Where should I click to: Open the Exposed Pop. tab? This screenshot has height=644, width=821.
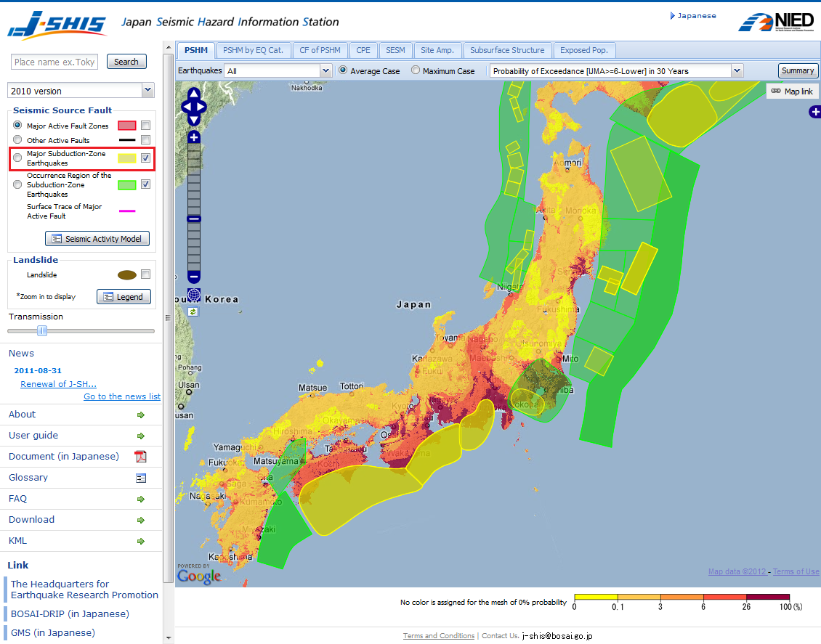(585, 50)
